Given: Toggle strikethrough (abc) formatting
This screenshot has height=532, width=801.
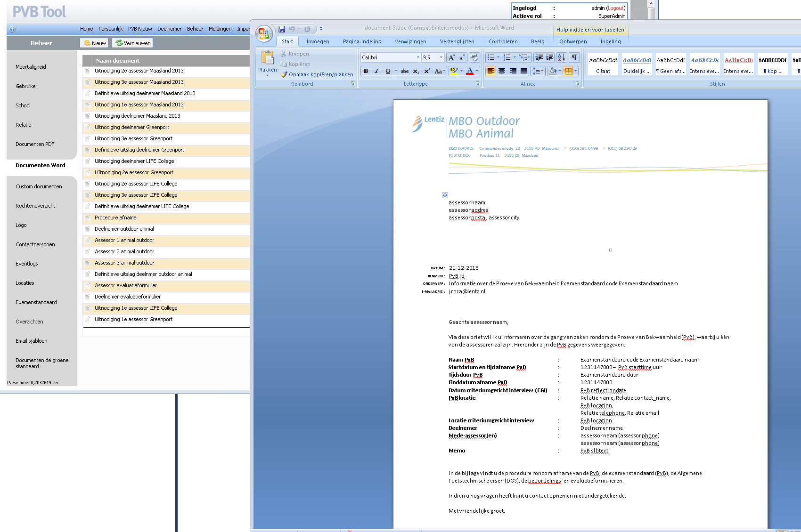Looking at the screenshot, I should [x=404, y=71].
